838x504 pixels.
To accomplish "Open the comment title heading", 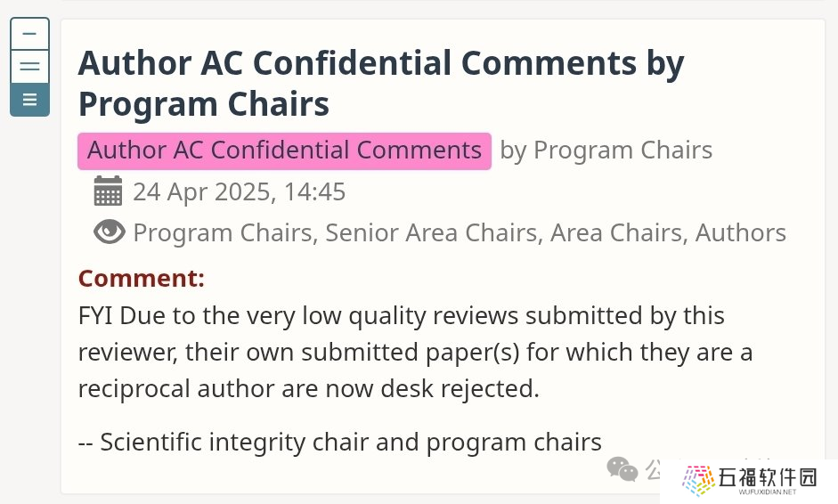I will point(380,83).
